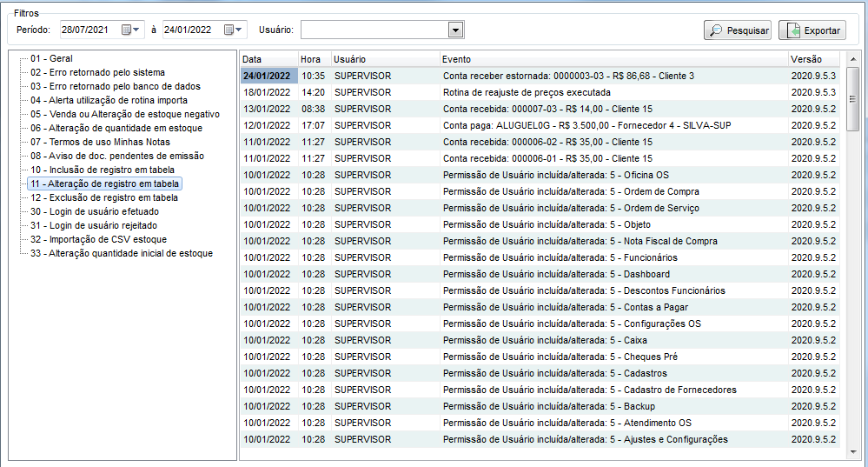The height and width of the screenshot is (467, 868).
Task: Open '32 - Importação de CSV estoque' category
Action: (x=98, y=239)
